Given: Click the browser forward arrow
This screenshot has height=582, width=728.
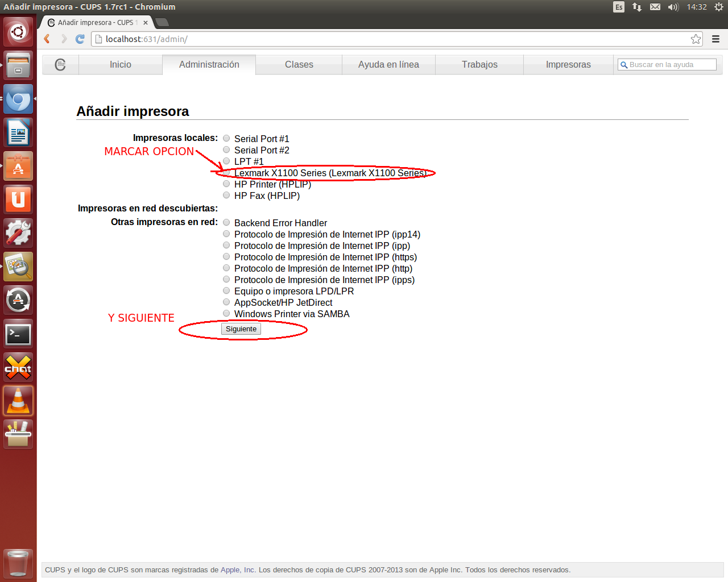Looking at the screenshot, I should coord(64,39).
